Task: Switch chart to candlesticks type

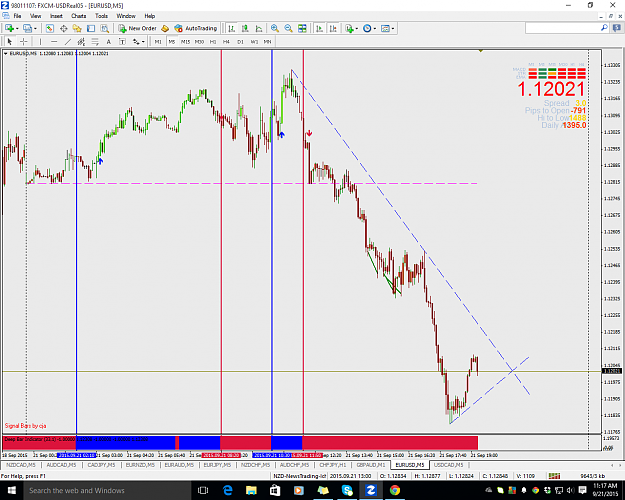Action: (x=245, y=28)
